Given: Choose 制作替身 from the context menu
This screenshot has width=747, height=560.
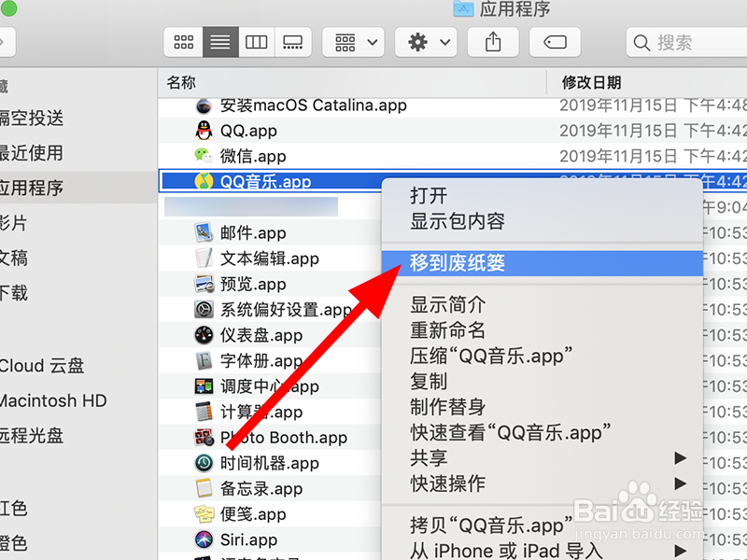Looking at the screenshot, I should point(543,407).
